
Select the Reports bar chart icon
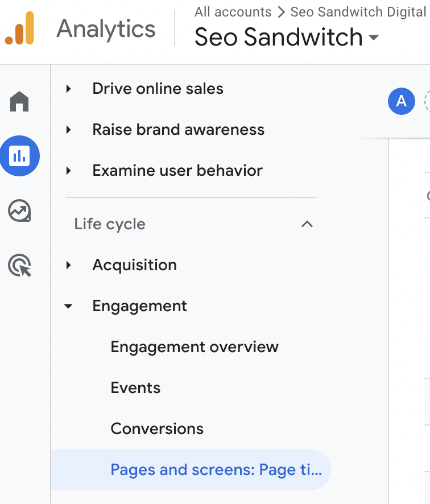pos(20,155)
